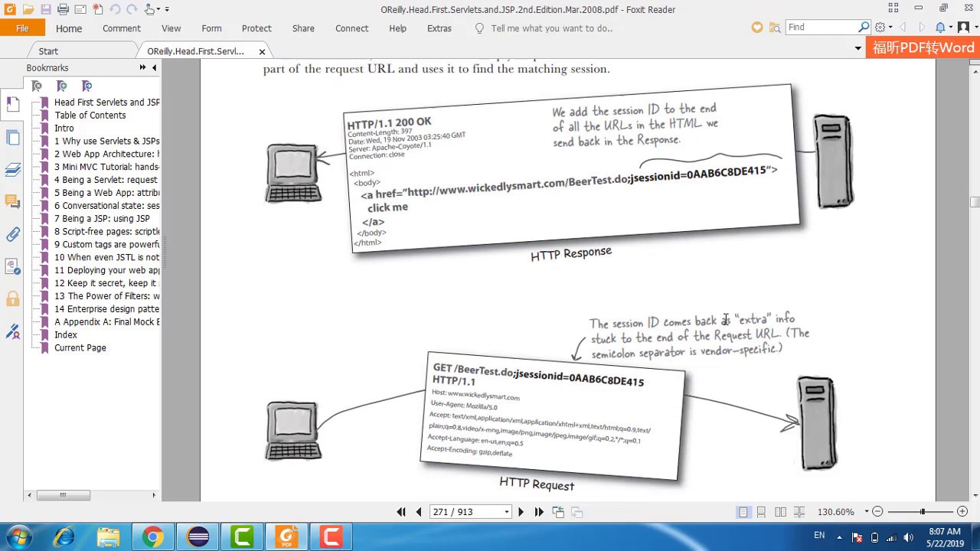980x551 pixels.
Task: Click the Redo arrow icon
Action: [x=132, y=9]
